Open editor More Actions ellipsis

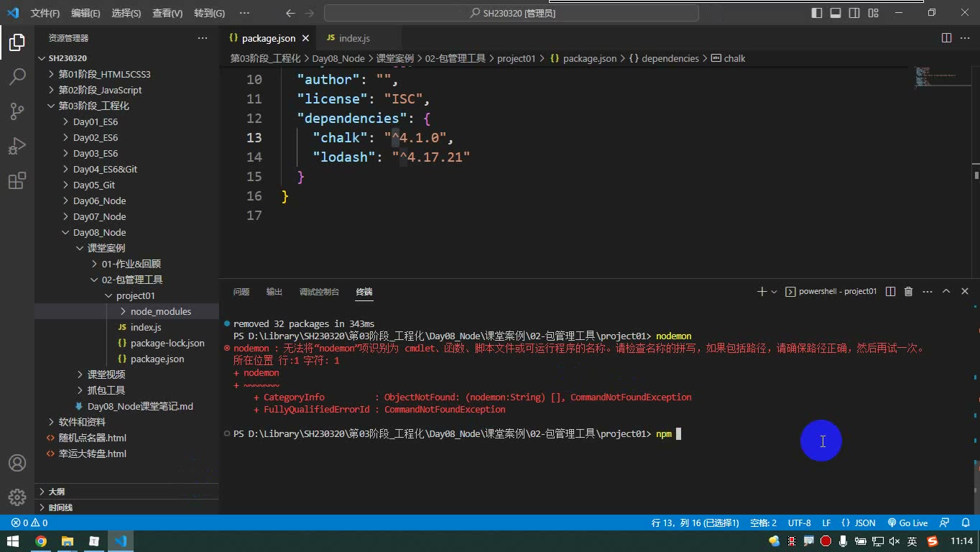pyautogui.click(x=965, y=38)
